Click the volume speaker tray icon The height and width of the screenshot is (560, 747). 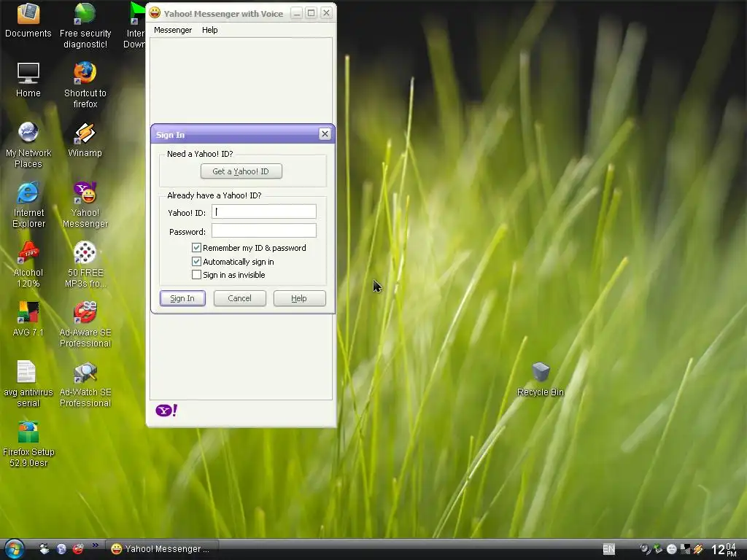(x=645, y=549)
